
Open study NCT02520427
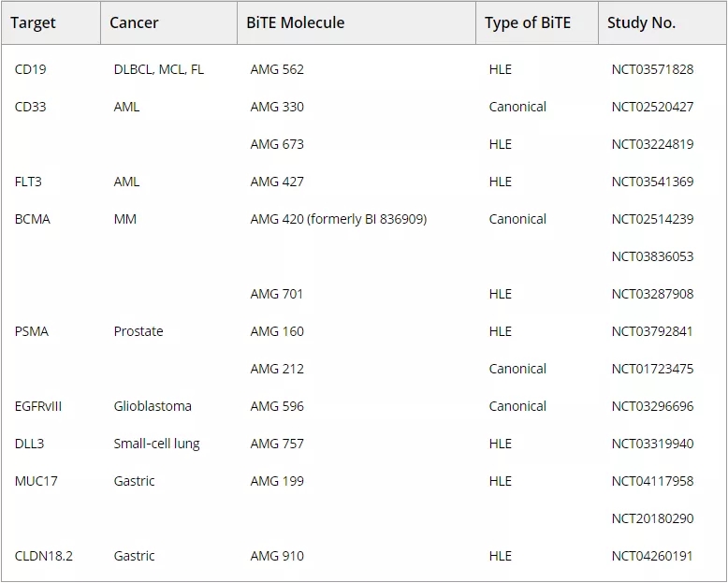click(x=652, y=107)
